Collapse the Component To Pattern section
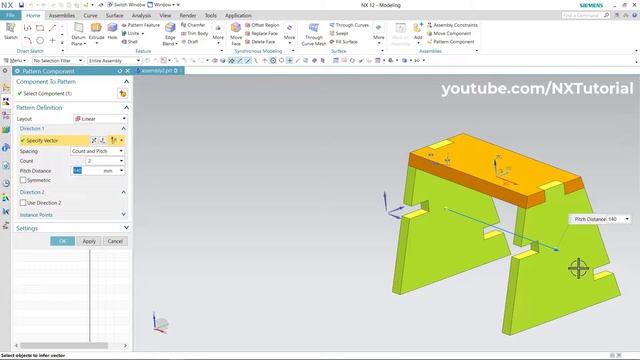This screenshot has height=360, width=640. point(126,82)
